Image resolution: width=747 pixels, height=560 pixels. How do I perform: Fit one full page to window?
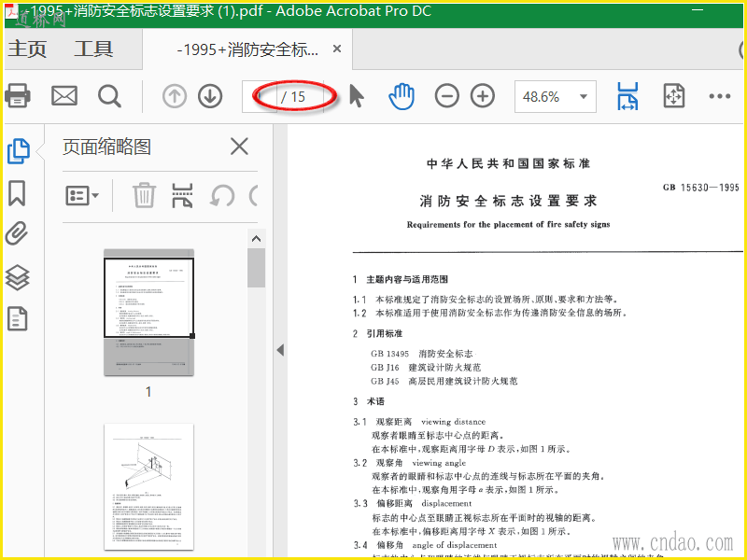pos(674,96)
